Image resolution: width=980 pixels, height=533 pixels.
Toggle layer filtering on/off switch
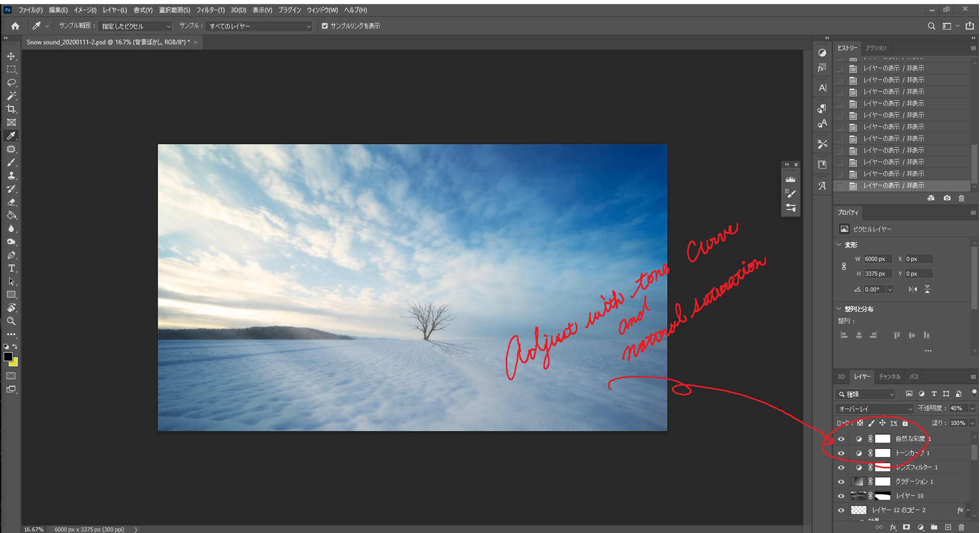point(974,393)
